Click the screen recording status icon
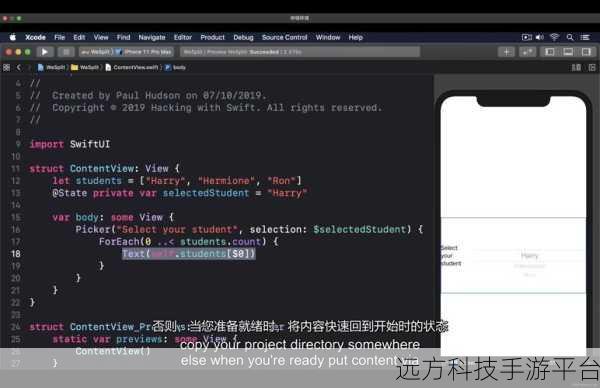The height and width of the screenshot is (388, 600). click(x=527, y=37)
